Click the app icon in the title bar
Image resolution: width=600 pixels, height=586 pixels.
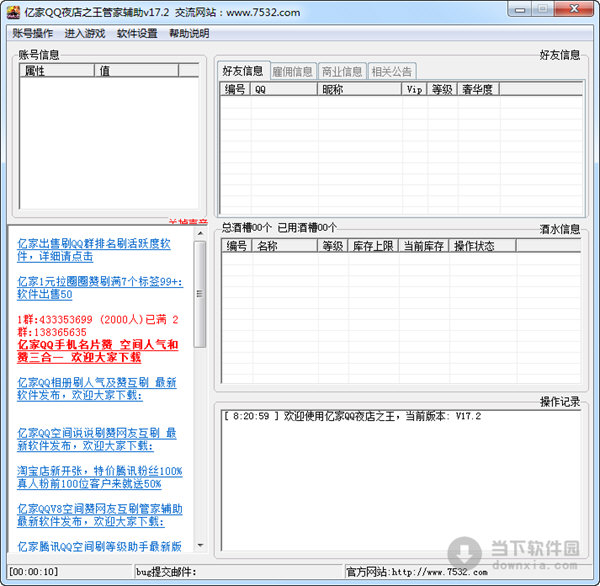click(13, 12)
